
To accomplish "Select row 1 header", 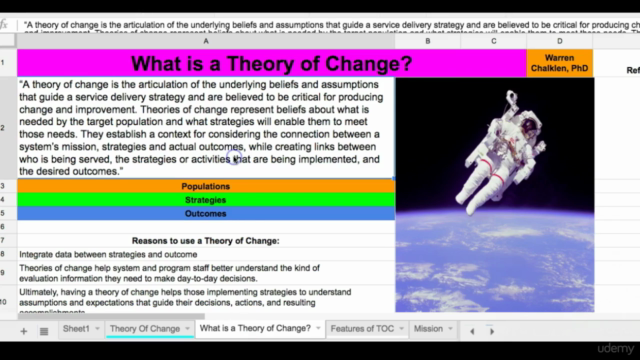I will coord(8,63).
